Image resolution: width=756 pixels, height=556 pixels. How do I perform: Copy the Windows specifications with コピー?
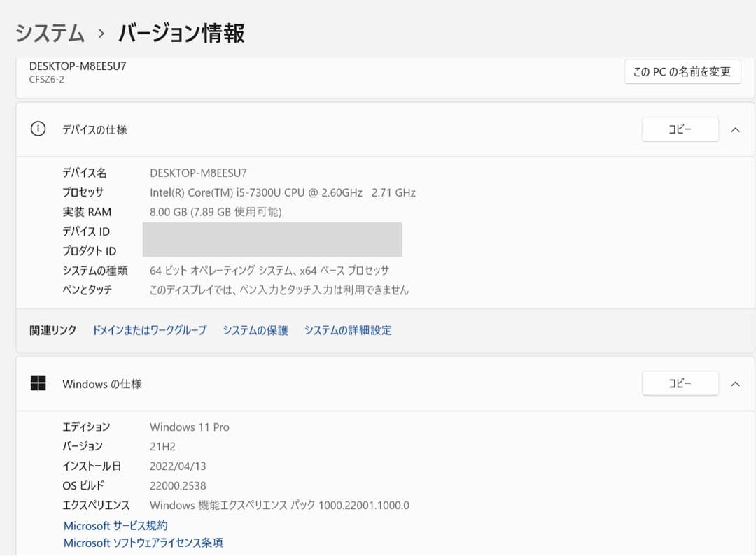point(680,383)
